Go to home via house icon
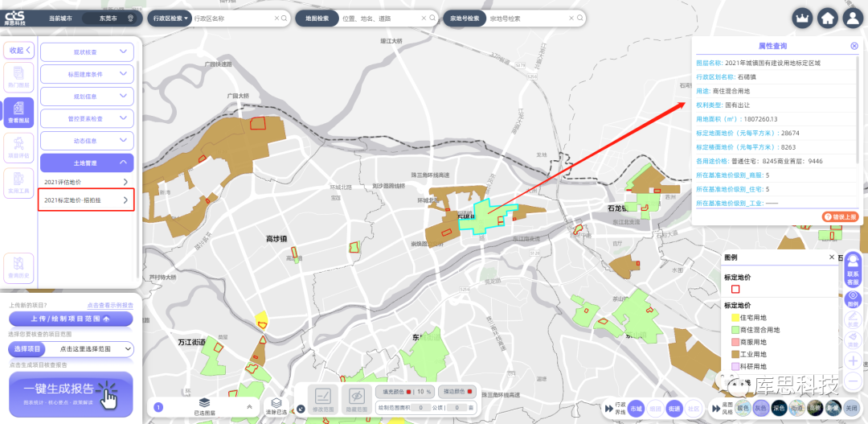The height and width of the screenshot is (424, 868). coord(828,18)
